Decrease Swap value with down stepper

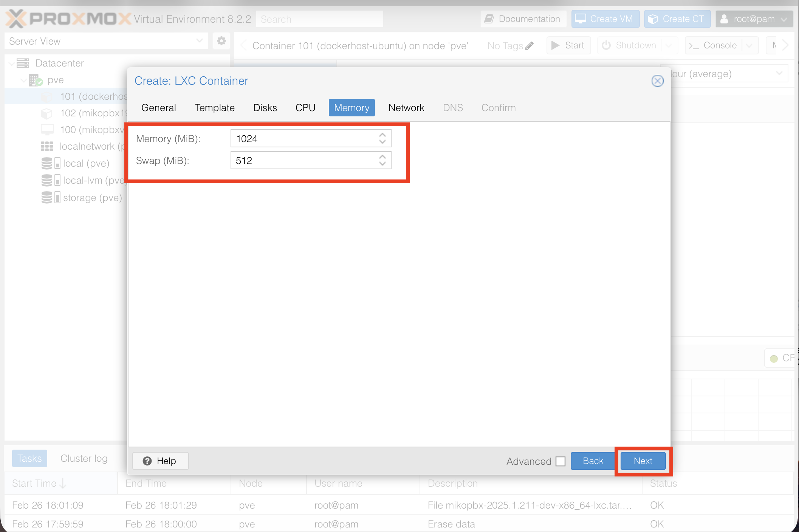382,164
